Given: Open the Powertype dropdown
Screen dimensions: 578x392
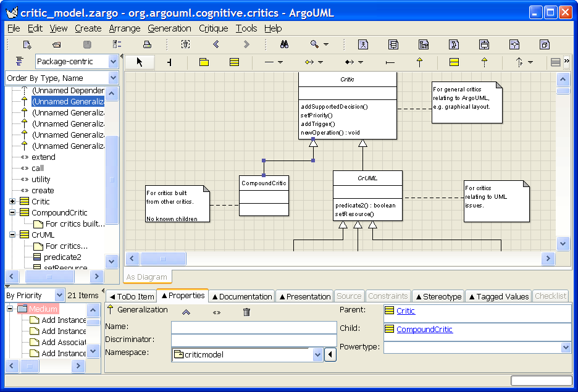Looking at the screenshot, I should (x=566, y=348).
